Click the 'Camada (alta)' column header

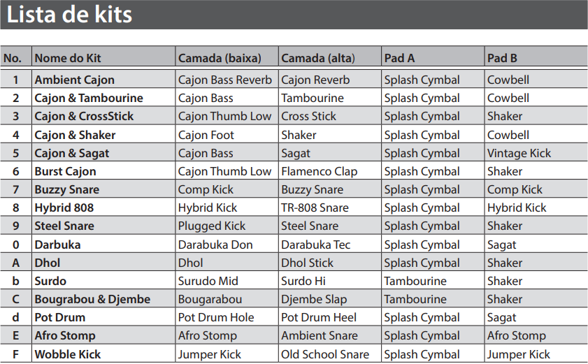[318, 58]
